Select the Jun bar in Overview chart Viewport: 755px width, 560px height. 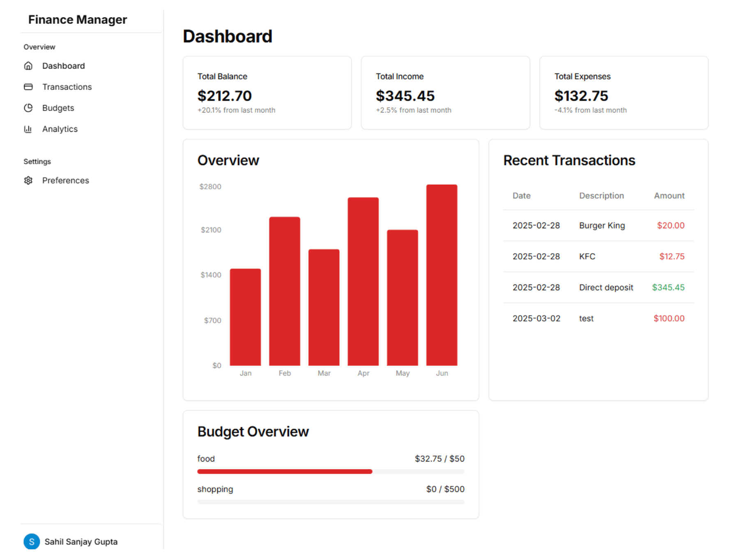(442, 275)
